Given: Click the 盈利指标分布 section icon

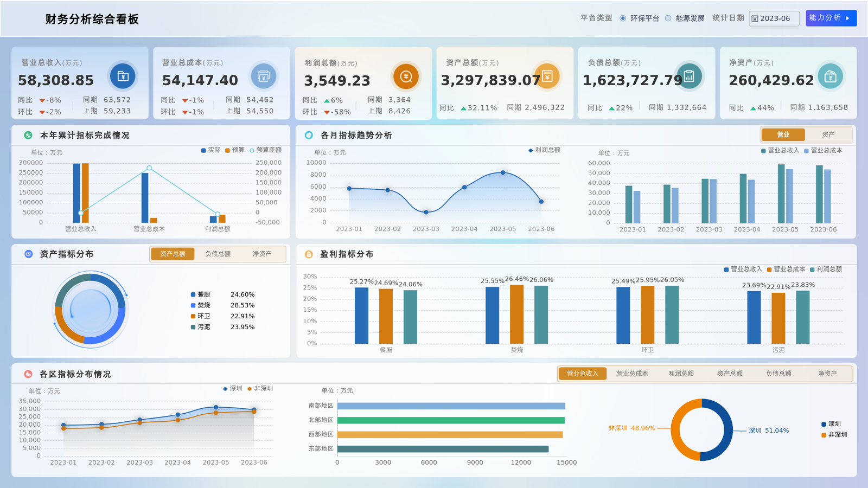Looking at the screenshot, I should [309, 254].
